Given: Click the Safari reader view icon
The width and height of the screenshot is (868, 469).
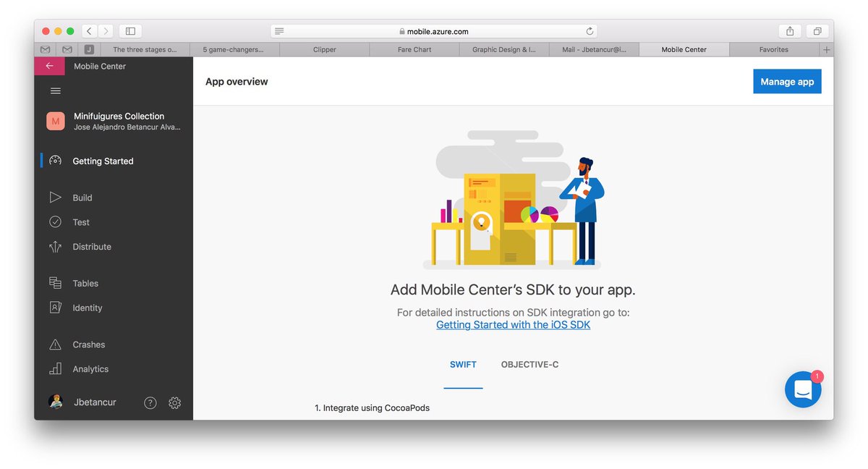Looking at the screenshot, I should click(x=279, y=31).
